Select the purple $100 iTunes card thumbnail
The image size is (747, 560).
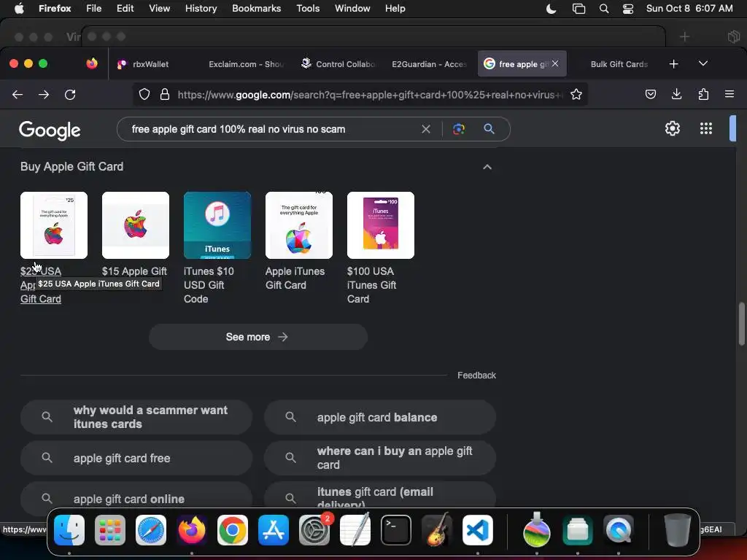pyautogui.click(x=381, y=225)
